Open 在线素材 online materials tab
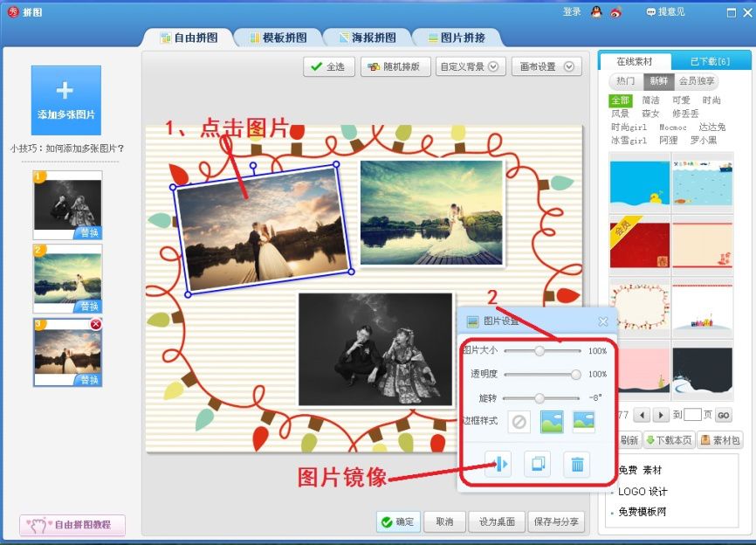The image size is (756, 545). (x=635, y=61)
